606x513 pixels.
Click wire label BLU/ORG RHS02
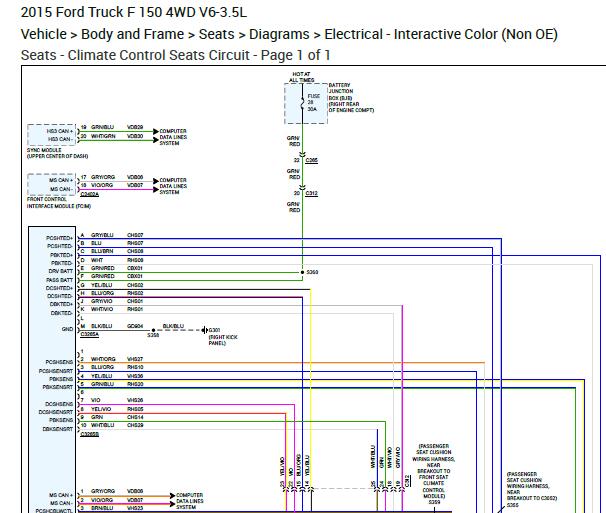point(117,293)
